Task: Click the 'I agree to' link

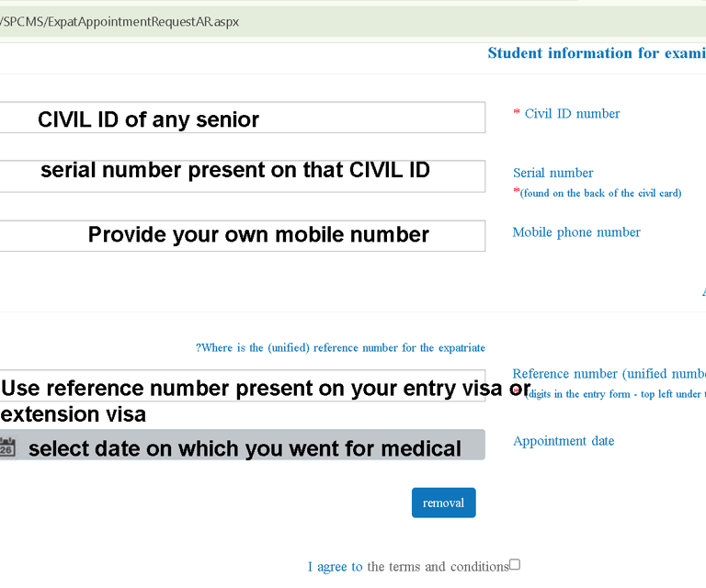Action: pos(336,567)
